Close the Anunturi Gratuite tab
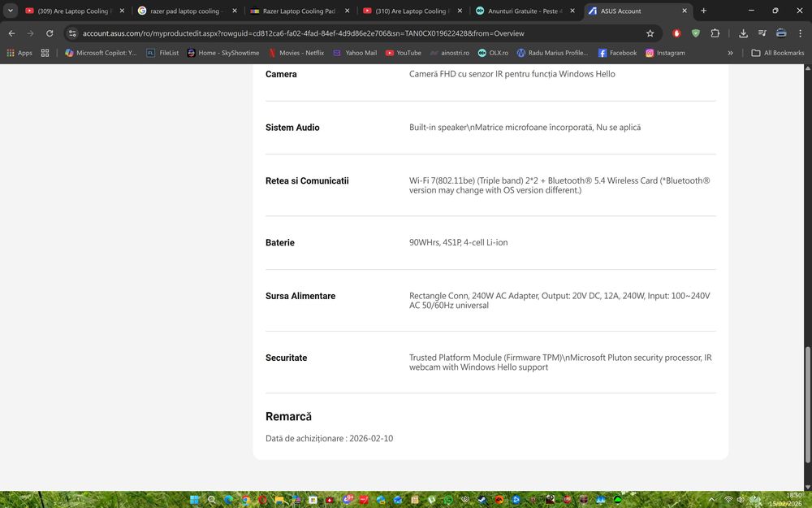The width and height of the screenshot is (812, 508). pos(572,11)
